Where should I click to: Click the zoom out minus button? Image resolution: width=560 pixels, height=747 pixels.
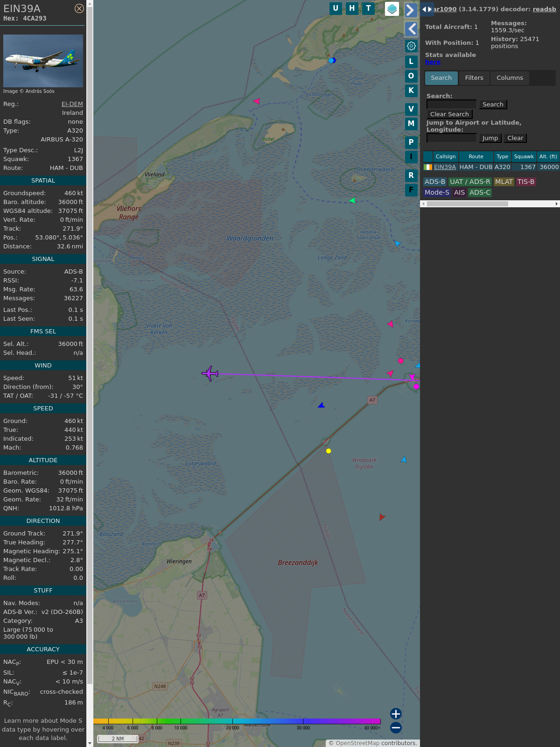[x=396, y=727]
